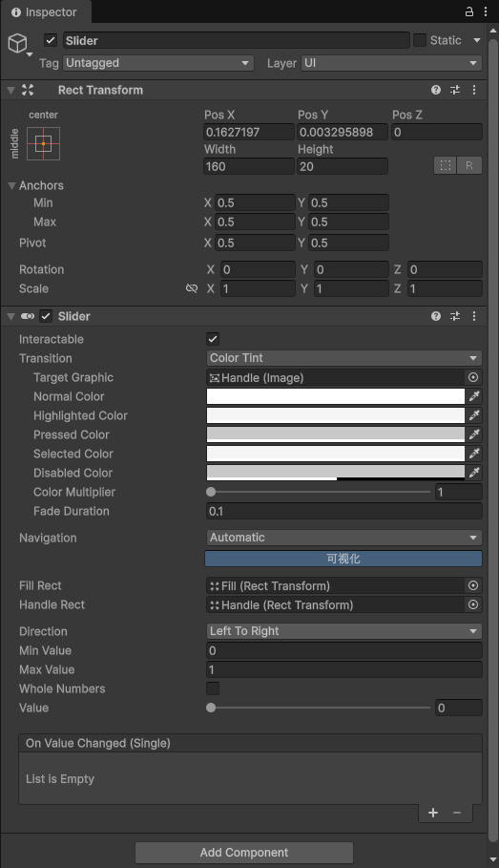Open the Direction Left To Right dropdown
499x868 pixels.
[x=343, y=631]
